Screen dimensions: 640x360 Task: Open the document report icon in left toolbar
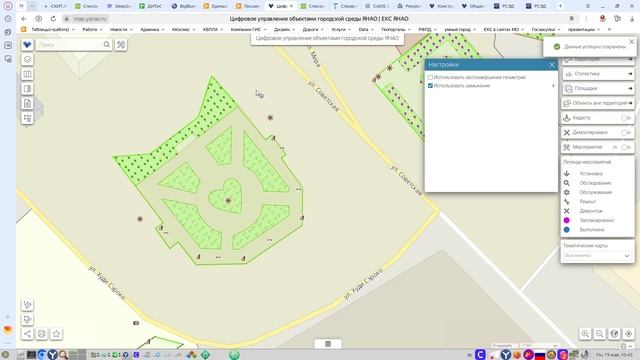click(x=27, y=104)
